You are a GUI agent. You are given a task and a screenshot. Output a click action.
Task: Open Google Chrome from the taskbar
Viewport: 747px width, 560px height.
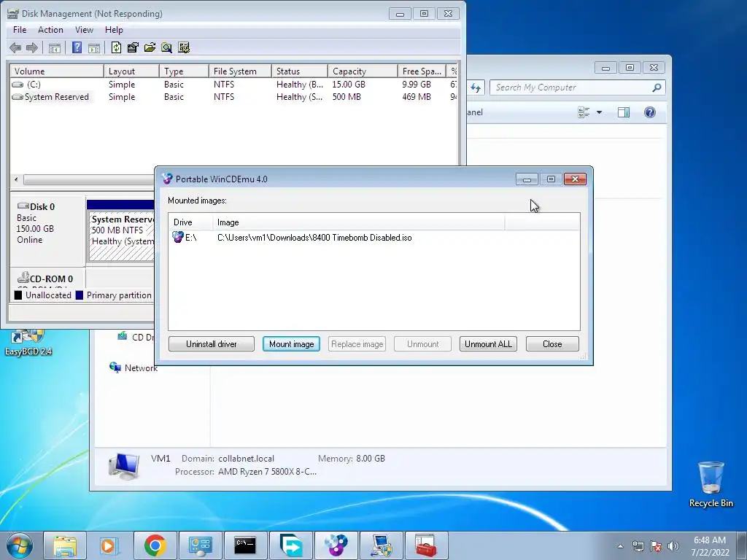(x=155, y=545)
